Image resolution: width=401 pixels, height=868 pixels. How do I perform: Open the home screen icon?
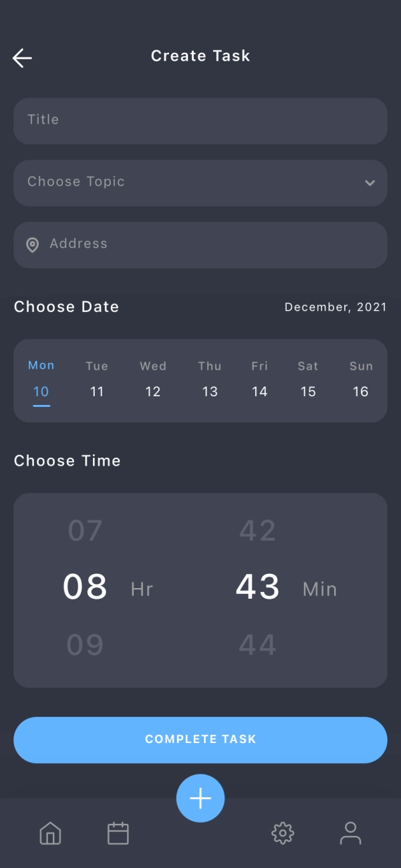click(50, 833)
